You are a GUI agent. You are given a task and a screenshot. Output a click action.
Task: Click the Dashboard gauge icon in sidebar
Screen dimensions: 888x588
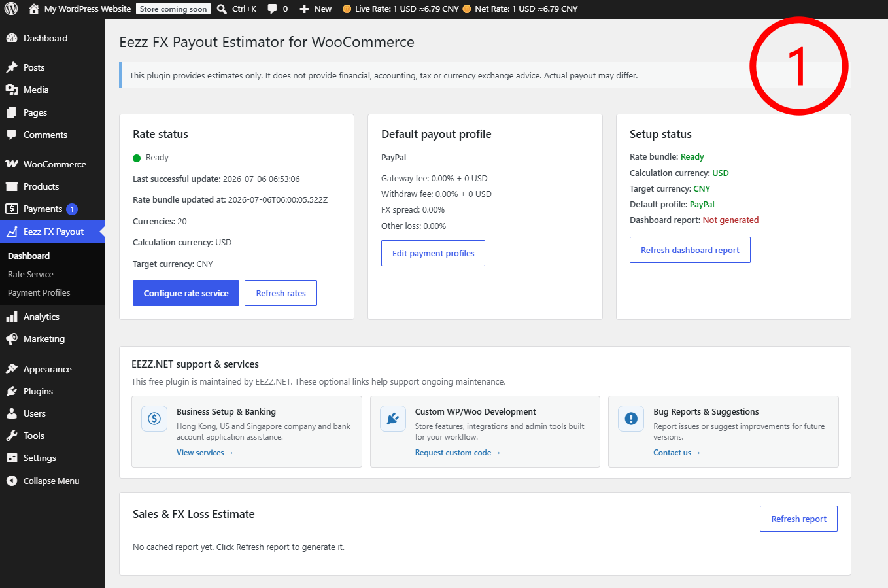pos(12,38)
